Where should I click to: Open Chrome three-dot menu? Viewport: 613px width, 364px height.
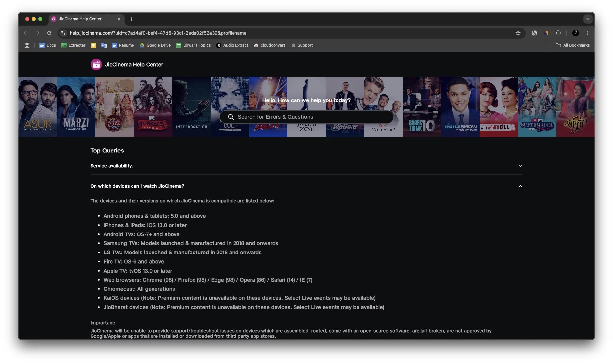click(587, 33)
